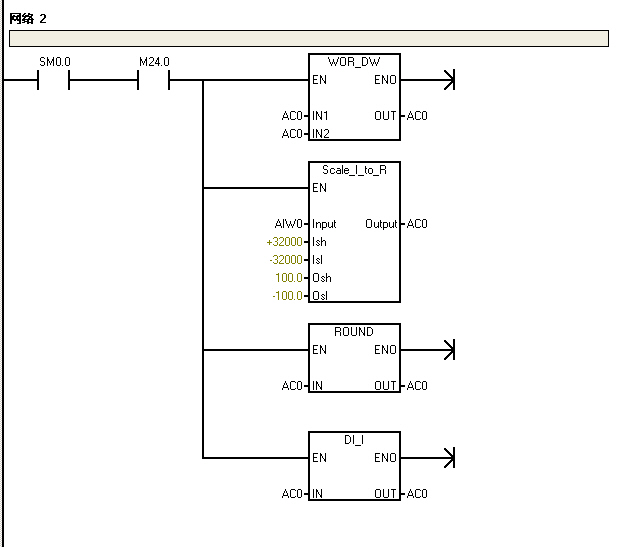Image resolution: width=629 pixels, height=547 pixels.
Task: Select the ROUND instruction box title
Action: pos(354,332)
